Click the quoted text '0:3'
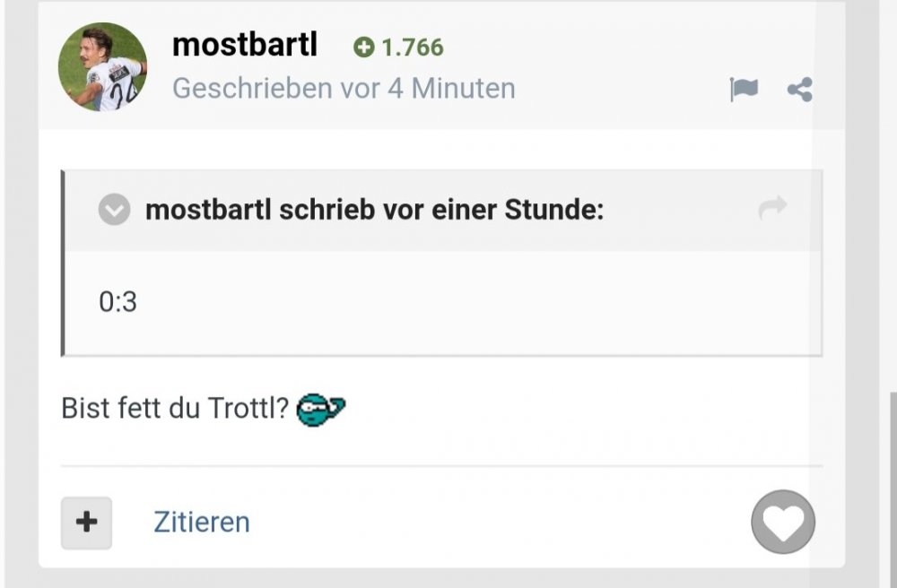Image resolution: width=897 pixels, height=588 pixels. click(x=118, y=302)
